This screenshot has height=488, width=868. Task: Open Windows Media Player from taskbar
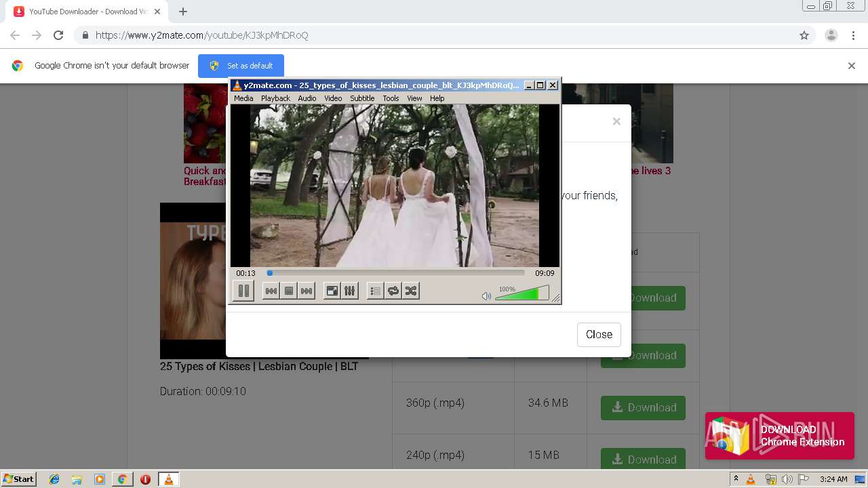coord(100,479)
